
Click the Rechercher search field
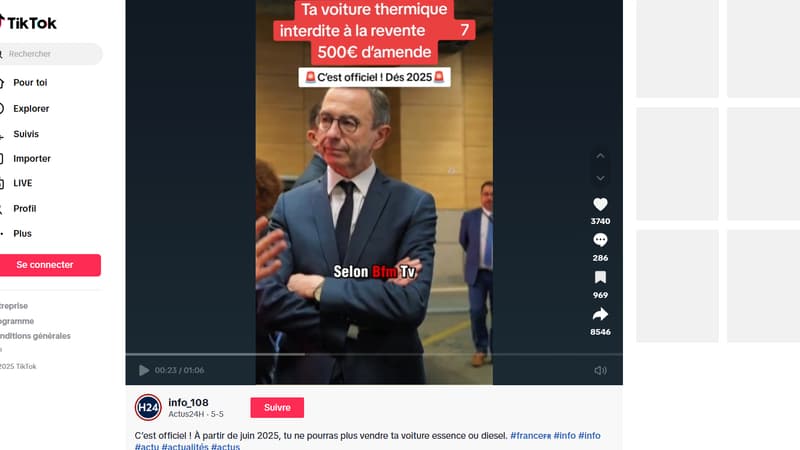pyautogui.click(x=51, y=54)
